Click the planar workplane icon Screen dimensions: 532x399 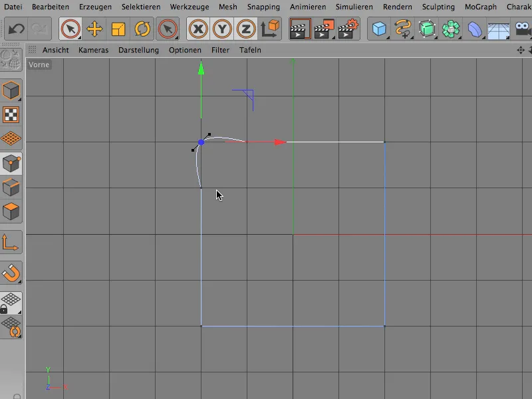coord(11,327)
